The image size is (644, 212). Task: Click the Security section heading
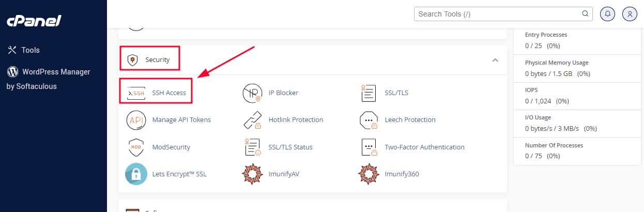click(157, 60)
